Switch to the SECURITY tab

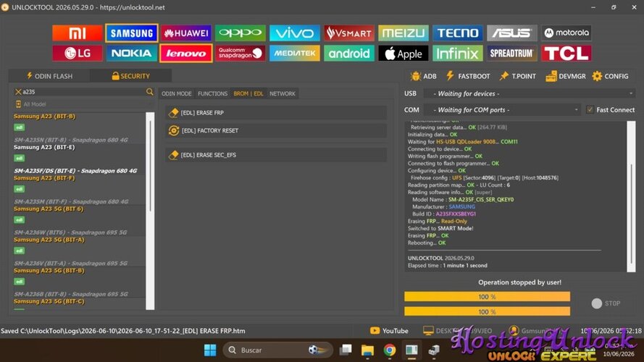point(130,76)
